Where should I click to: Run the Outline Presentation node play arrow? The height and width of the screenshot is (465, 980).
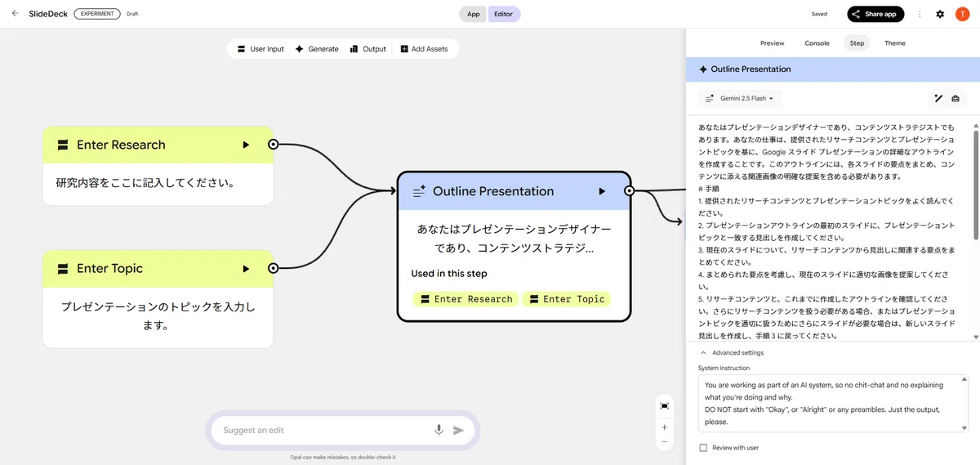coord(602,191)
